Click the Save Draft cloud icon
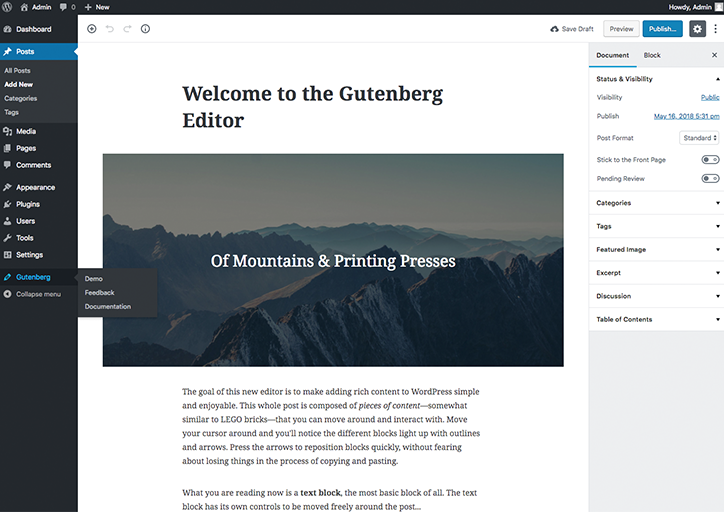 (x=555, y=29)
